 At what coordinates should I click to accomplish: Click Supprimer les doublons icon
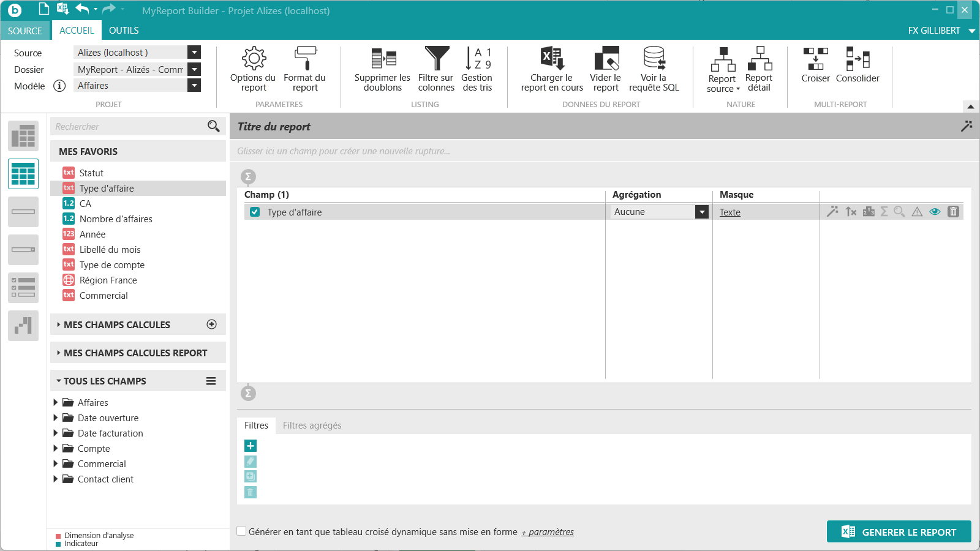383,59
